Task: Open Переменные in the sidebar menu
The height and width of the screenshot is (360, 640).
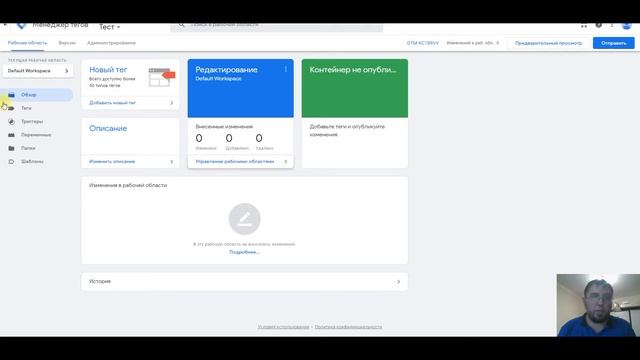Action: 37,135
